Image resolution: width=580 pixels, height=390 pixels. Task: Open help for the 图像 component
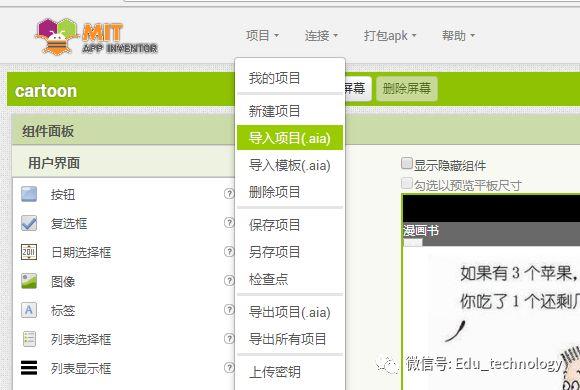coord(229,280)
